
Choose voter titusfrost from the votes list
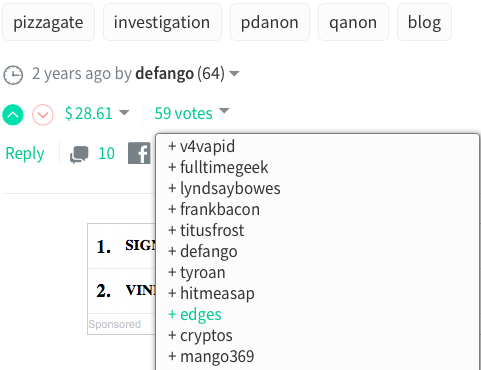click(206, 230)
